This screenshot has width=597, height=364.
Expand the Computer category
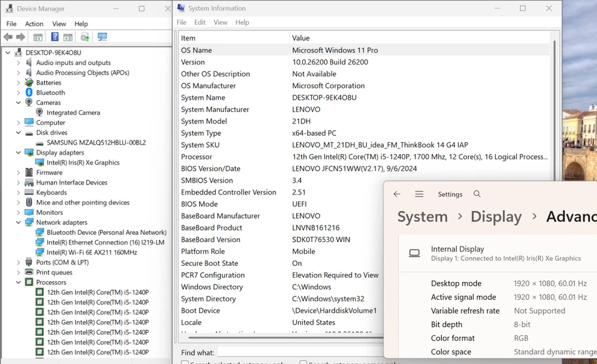pyautogui.click(x=18, y=122)
